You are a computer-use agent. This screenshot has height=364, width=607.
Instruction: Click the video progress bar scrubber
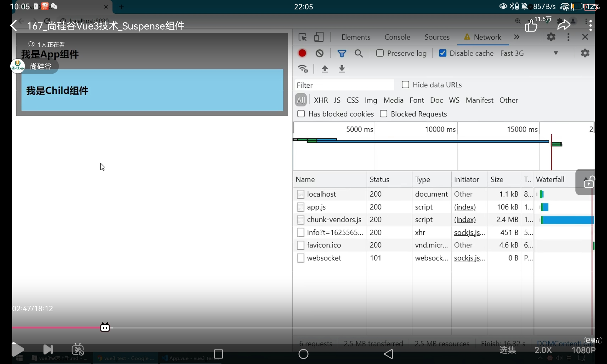point(105,327)
